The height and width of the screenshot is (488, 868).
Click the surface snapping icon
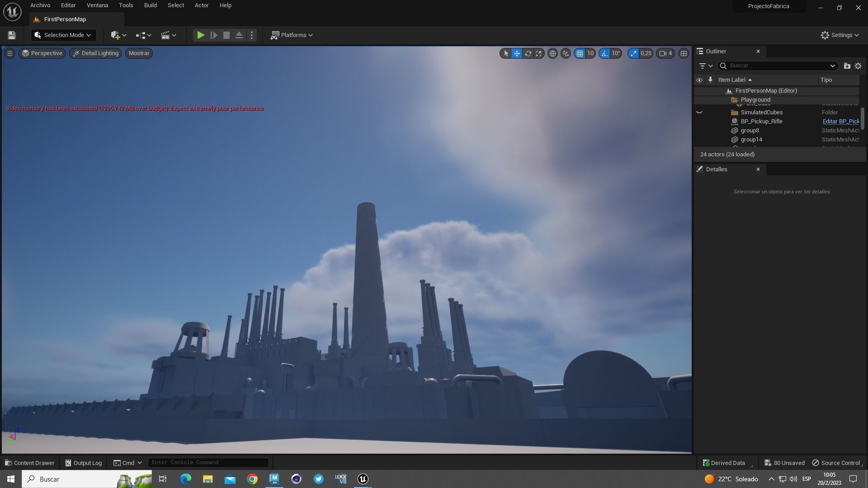[566, 53]
